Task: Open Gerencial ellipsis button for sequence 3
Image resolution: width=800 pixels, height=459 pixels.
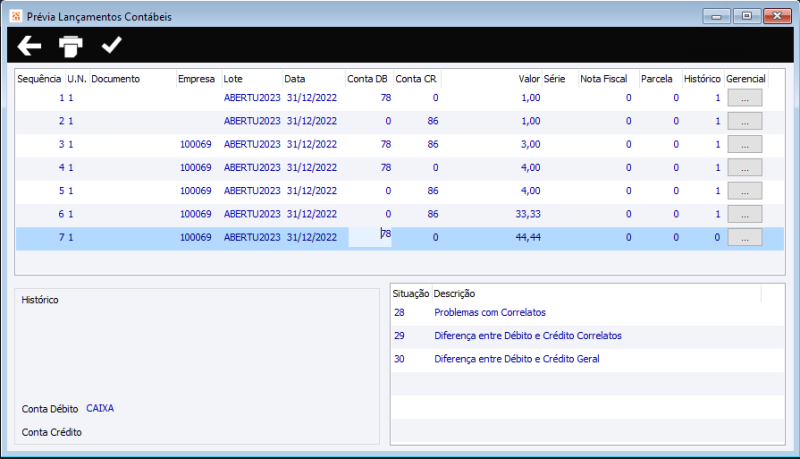Action: [x=744, y=144]
